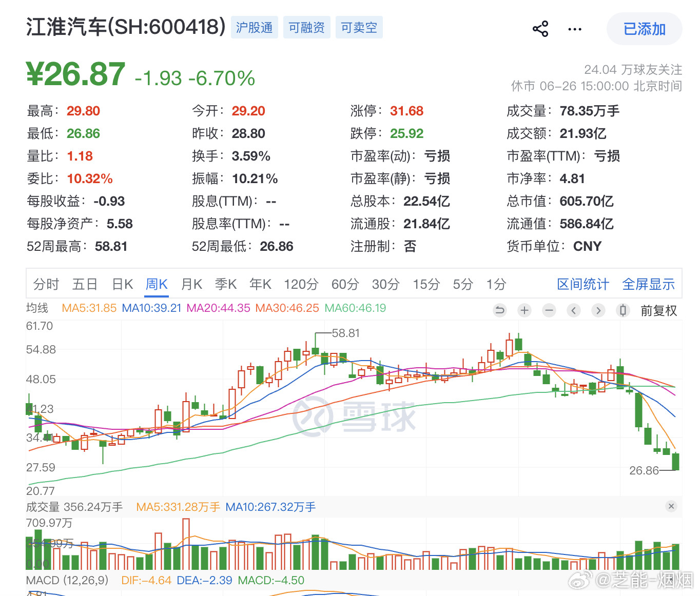Move chart right with chevron icon
This screenshot has width=700, height=596.
(x=598, y=310)
